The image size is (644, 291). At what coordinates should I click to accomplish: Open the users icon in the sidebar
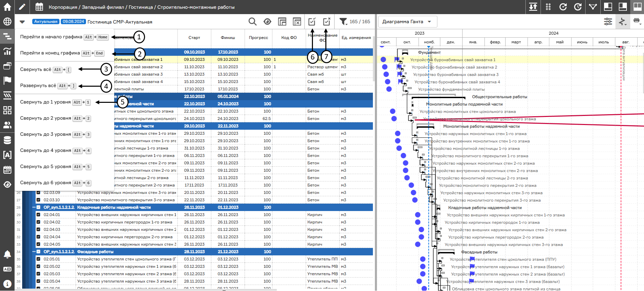coord(7,125)
